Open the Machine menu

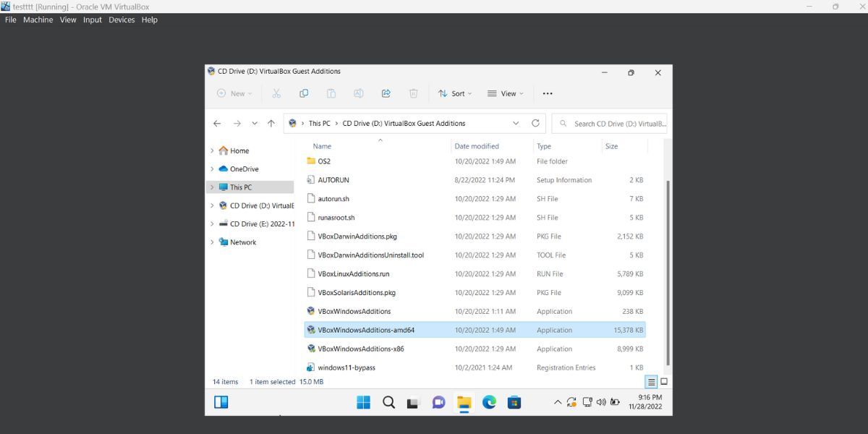click(38, 20)
